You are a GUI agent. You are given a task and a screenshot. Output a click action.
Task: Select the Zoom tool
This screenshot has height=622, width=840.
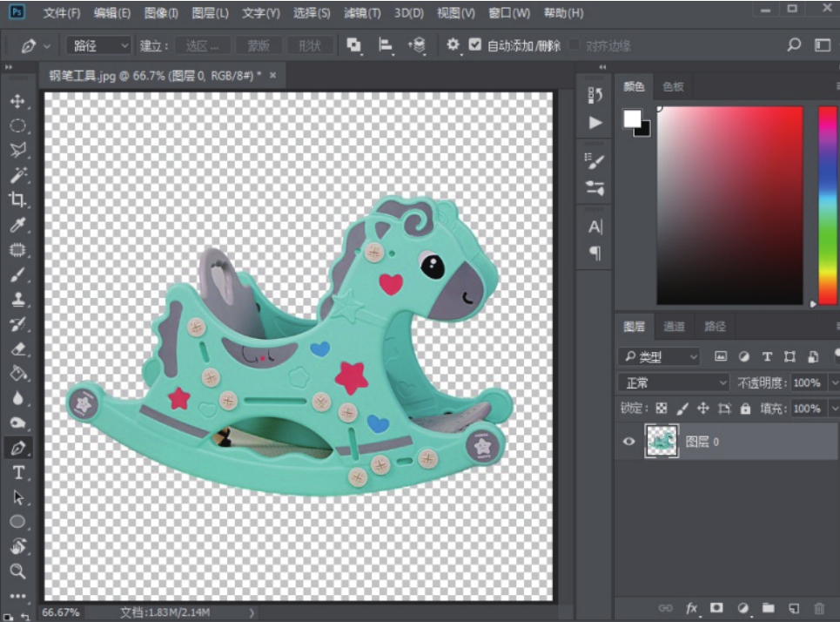[x=17, y=571]
